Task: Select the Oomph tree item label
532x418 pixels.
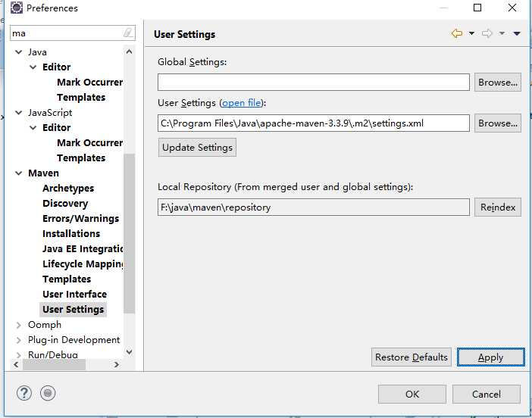Action: (45, 325)
